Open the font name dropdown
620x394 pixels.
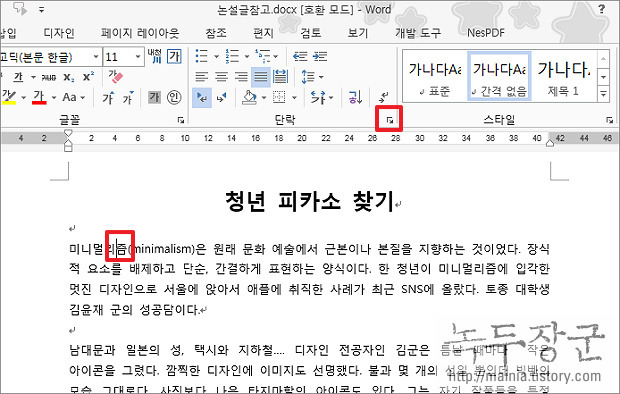96,57
